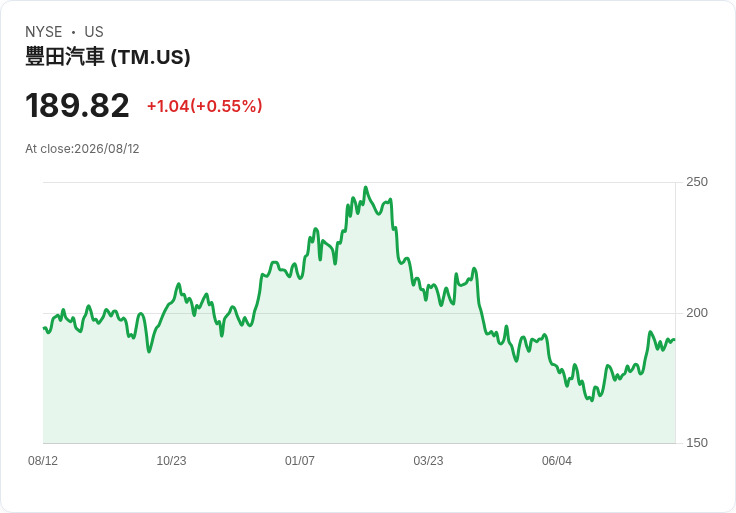Screen dimensions: 736x513
Task: Click the stock title 豐田汽車 (TM.US)
Action: pos(107,57)
